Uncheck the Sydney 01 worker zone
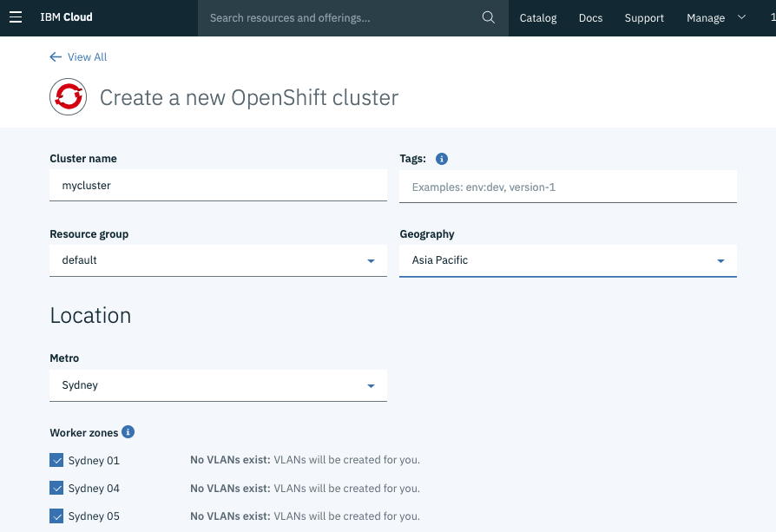 click(56, 460)
